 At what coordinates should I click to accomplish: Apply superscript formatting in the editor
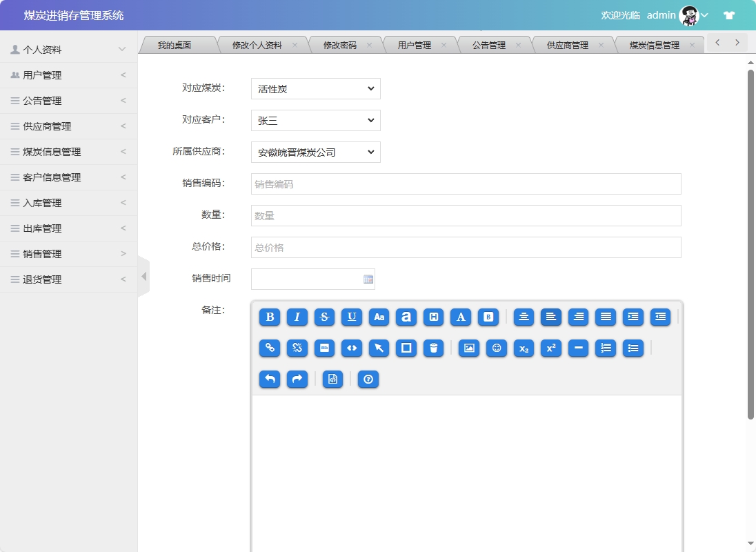[550, 348]
